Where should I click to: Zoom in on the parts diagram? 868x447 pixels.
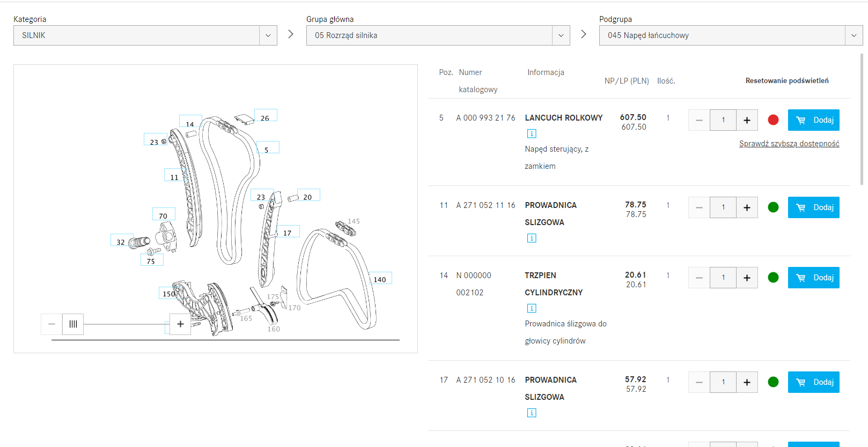180,324
